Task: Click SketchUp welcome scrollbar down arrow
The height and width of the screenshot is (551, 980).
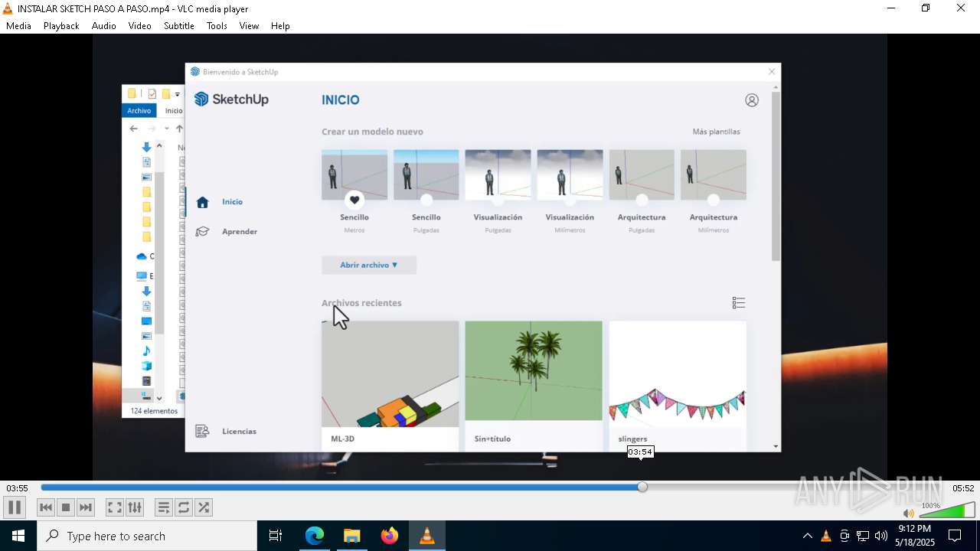Action: (x=776, y=446)
